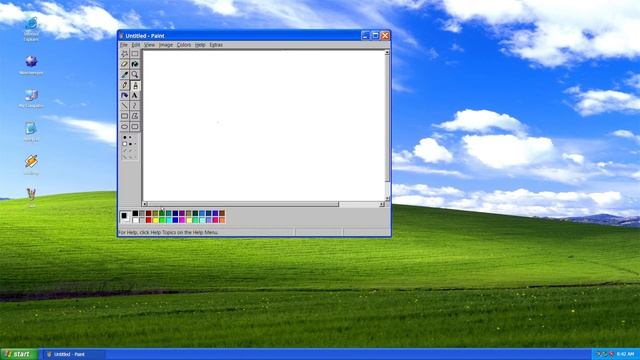Open the Image menu

166,45
